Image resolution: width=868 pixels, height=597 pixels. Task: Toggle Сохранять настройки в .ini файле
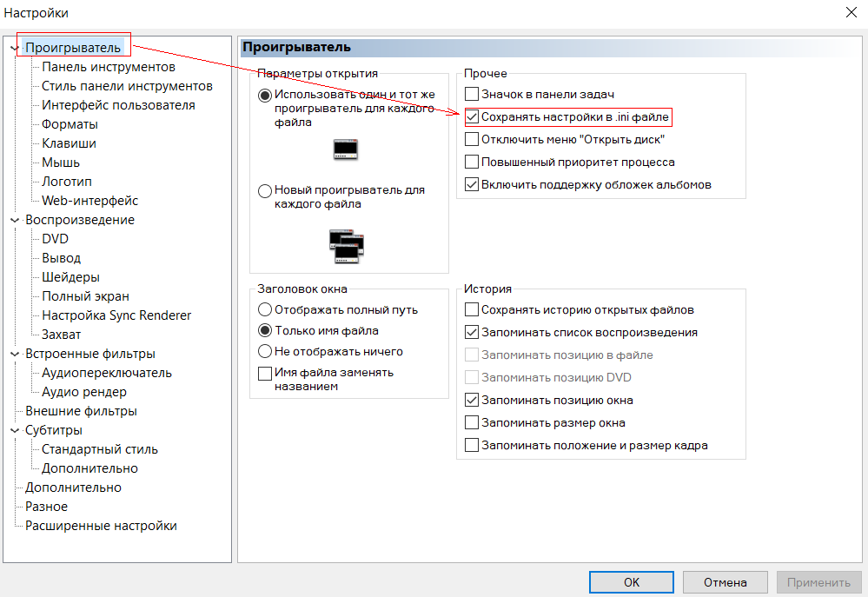click(x=472, y=116)
